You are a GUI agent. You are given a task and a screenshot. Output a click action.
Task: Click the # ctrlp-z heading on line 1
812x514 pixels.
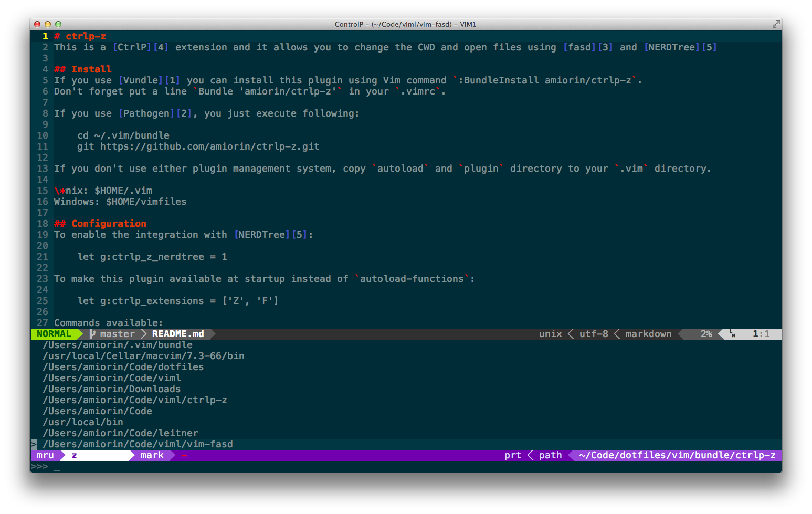(80, 36)
